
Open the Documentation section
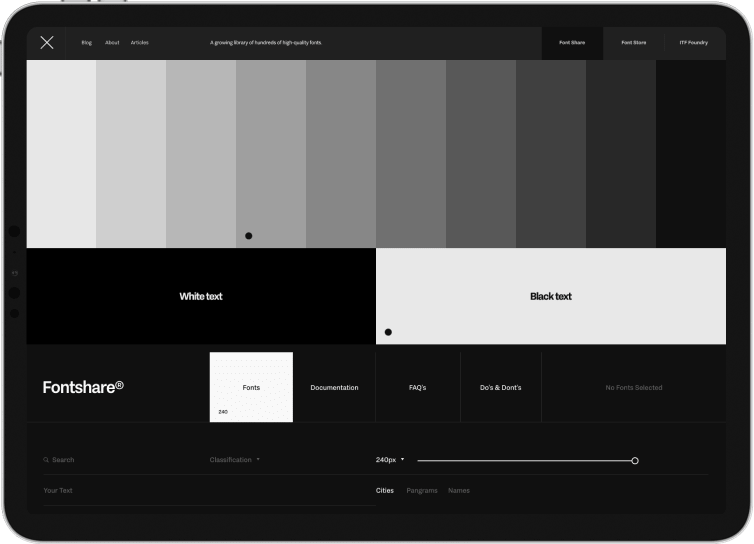click(x=334, y=387)
